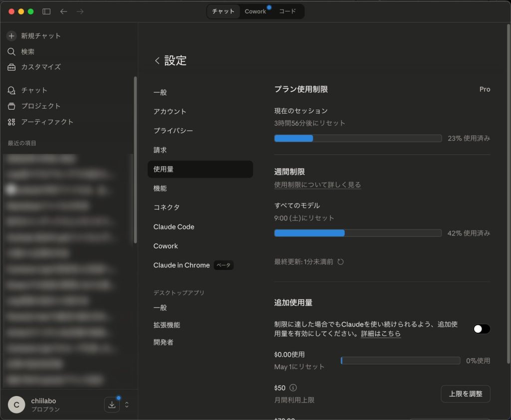Enable the 追加使用量 toggle switch
Screen dimensions: 511x420
tap(482, 329)
